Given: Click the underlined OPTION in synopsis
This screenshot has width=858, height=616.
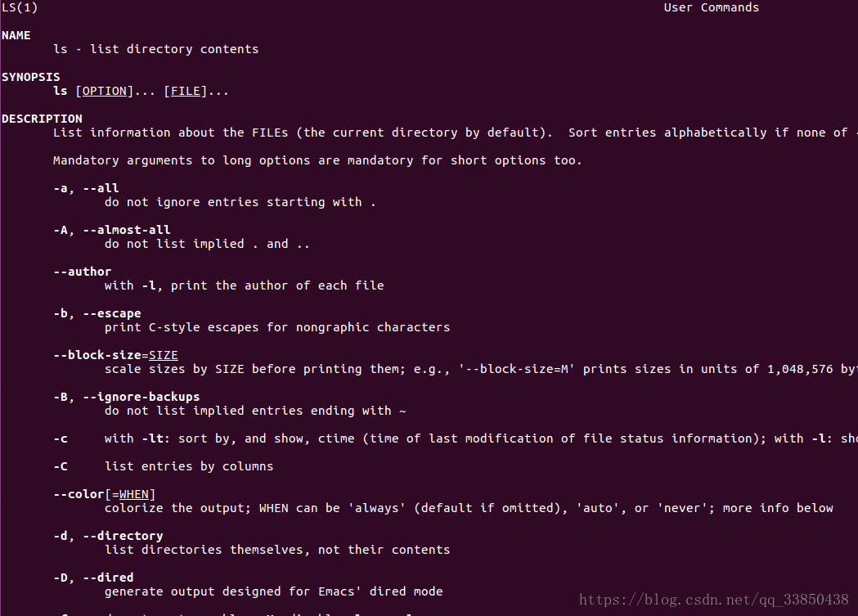Looking at the screenshot, I should pyautogui.click(x=104, y=91).
